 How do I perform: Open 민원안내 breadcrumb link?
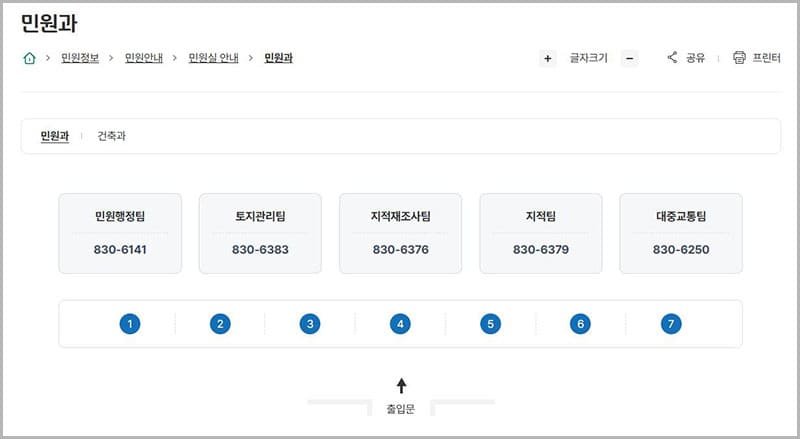pos(144,58)
